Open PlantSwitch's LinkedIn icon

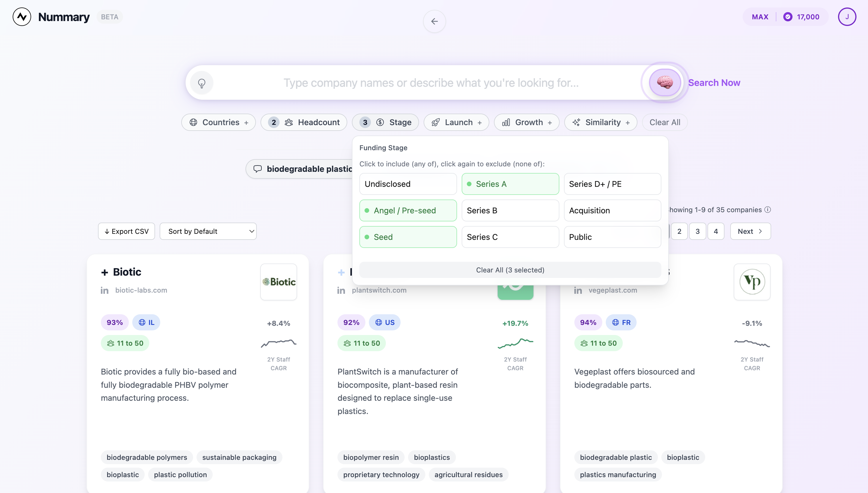click(341, 291)
